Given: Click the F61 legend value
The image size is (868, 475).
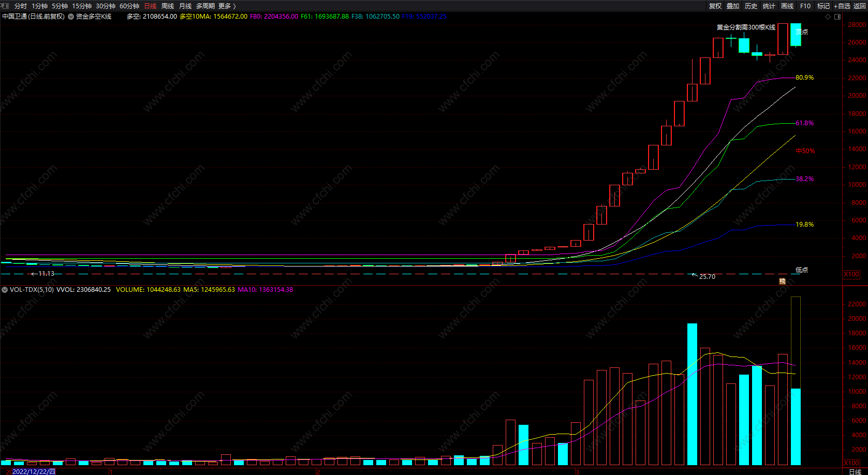Looking at the screenshot, I should (325, 17).
